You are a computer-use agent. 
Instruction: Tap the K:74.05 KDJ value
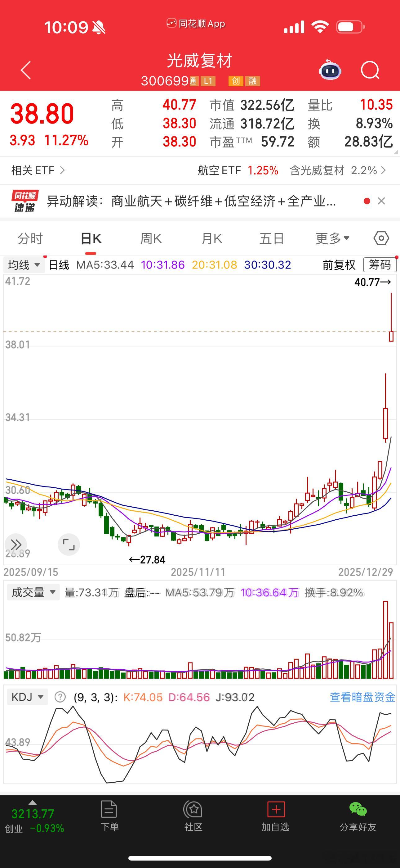click(143, 697)
